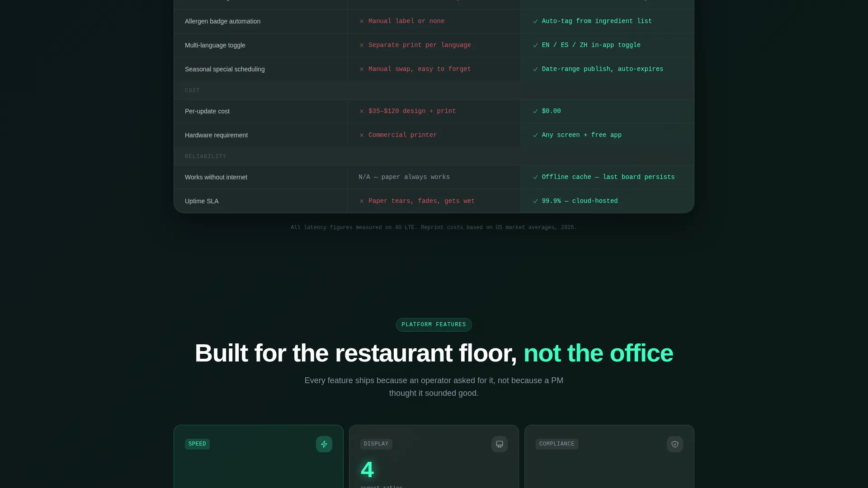The width and height of the screenshot is (868, 488).
Task: Click the 'PLATFORM FEATURES' pill badge
Action: 434,325
